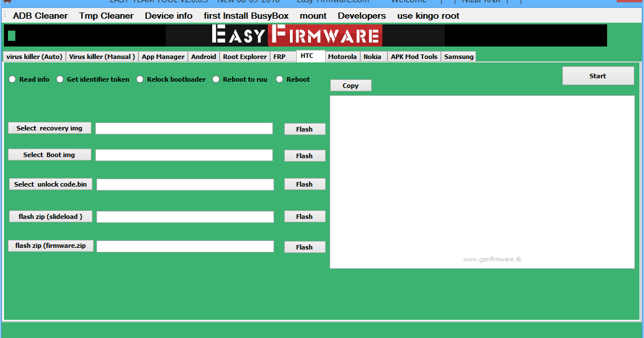Open the Tmp Cleaner menu
Viewport: 644px width, 338px height.
(106, 16)
